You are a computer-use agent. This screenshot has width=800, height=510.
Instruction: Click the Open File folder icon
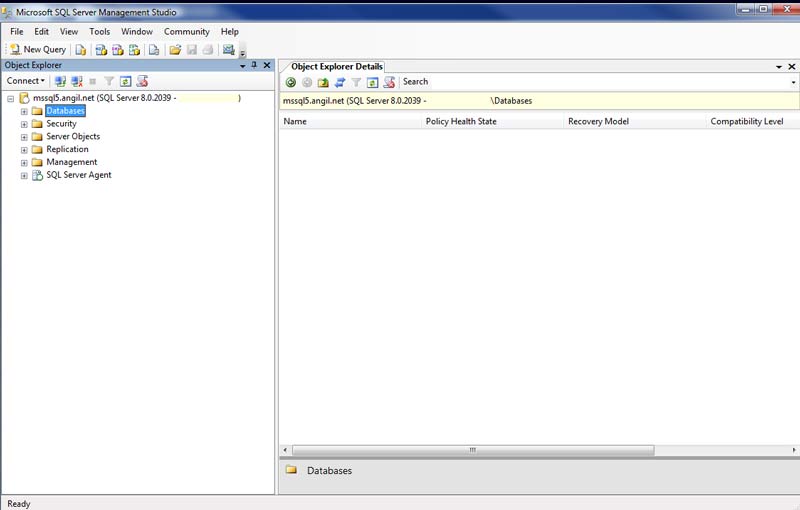click(175, 49)
